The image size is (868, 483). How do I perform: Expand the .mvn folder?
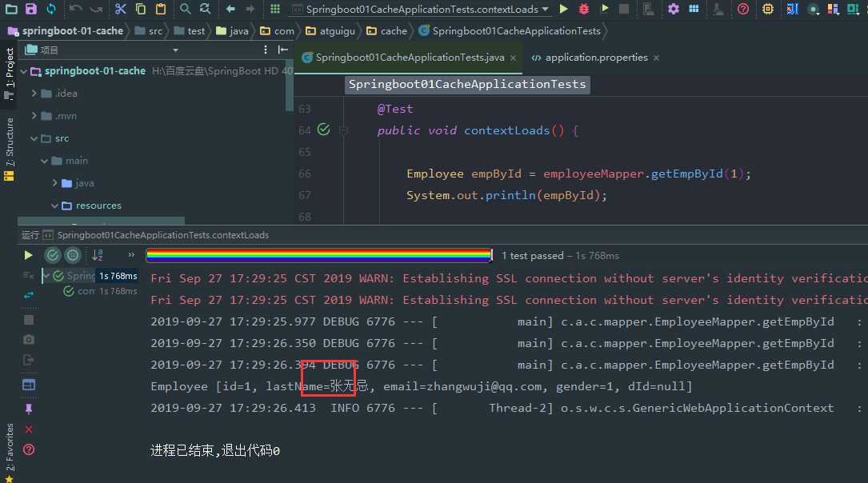(34, 116)
